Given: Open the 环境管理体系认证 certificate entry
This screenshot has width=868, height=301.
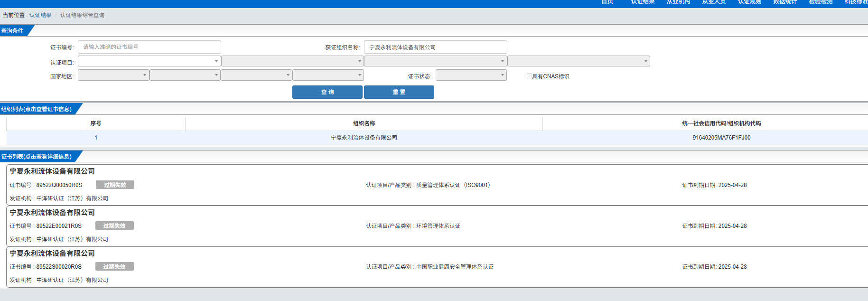Looking at the screenshot, I should pos(438,226).
